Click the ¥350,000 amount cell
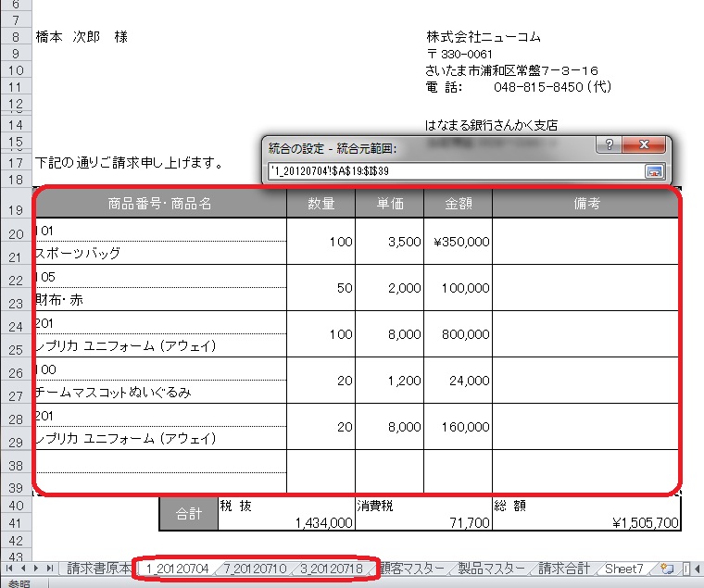The width and height of the screenshot is (704, 588). (458, 241)
